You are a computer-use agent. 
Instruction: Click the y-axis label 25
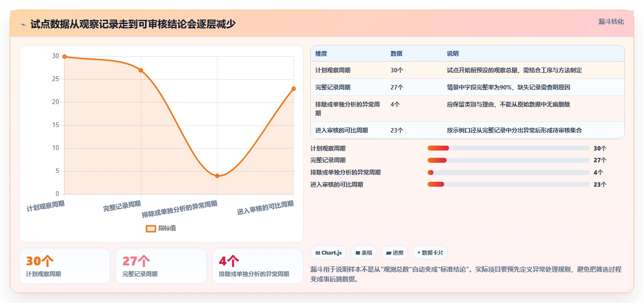pyautogui.click(x=56, y=79)
